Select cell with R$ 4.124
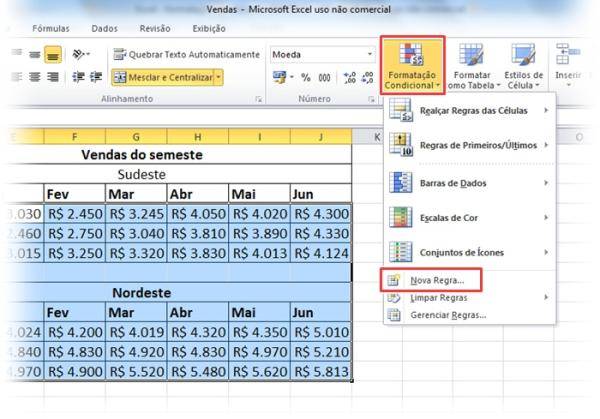This screenshot has width=600, height=419. [321, 253]
